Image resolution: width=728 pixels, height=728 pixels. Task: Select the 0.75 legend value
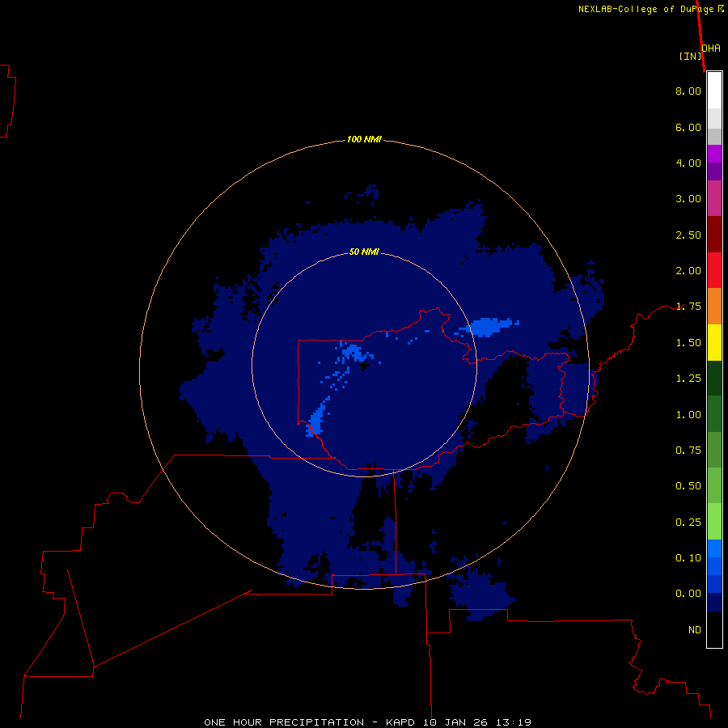point(688,451)
